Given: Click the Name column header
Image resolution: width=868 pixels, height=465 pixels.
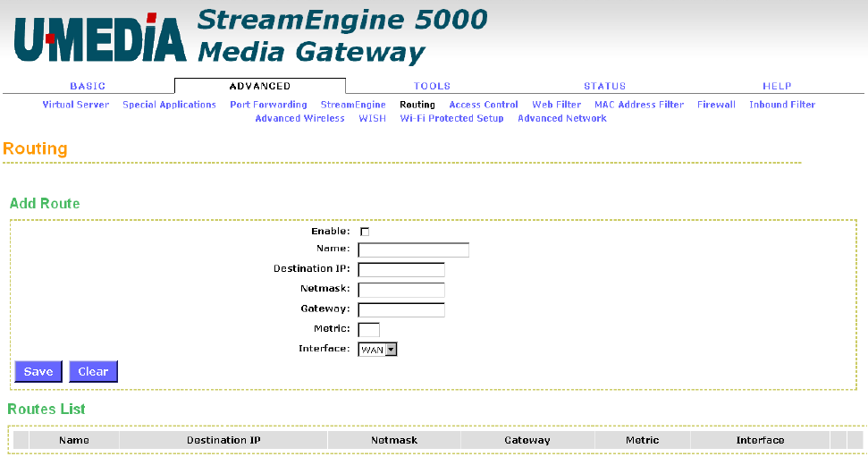Looking at the screenshot, I should pyautogui.click(x=74, y=440).
